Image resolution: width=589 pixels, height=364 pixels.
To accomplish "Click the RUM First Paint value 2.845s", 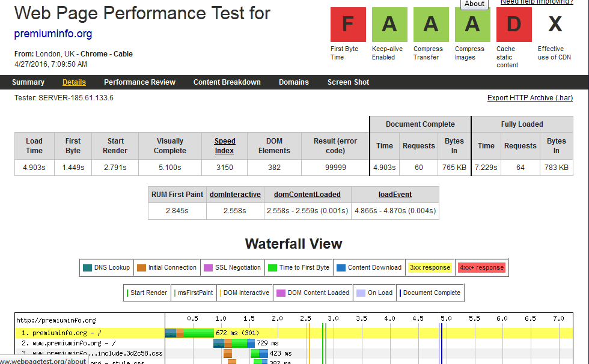I will [x=177, y=211].
